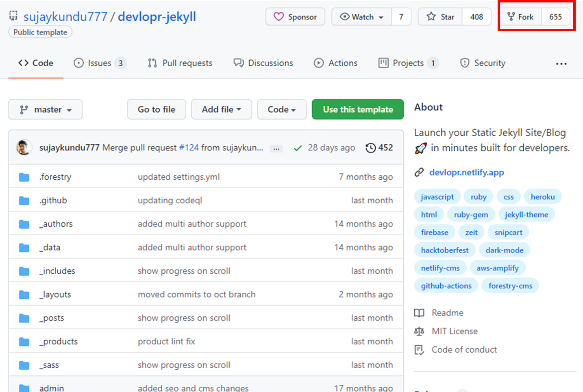Open the devlopr-jekyll repository link
This screenshot has height=392, width=583.
pyautogui.click(x=157, y=17)
